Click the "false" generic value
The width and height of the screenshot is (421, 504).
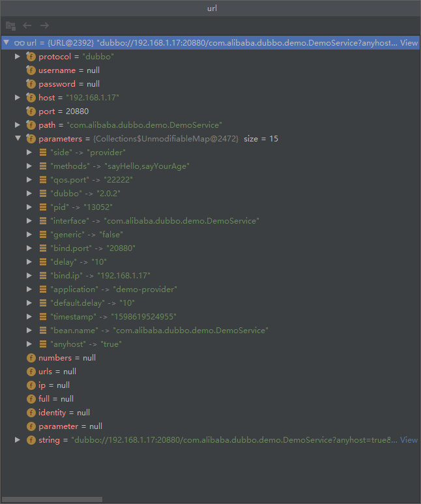click(x=111, y=235)
